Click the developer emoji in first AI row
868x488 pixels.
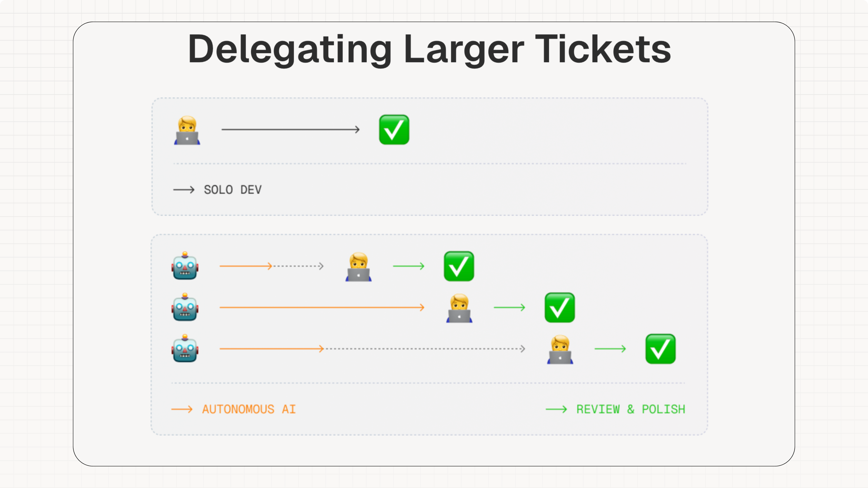click(359, 266)
